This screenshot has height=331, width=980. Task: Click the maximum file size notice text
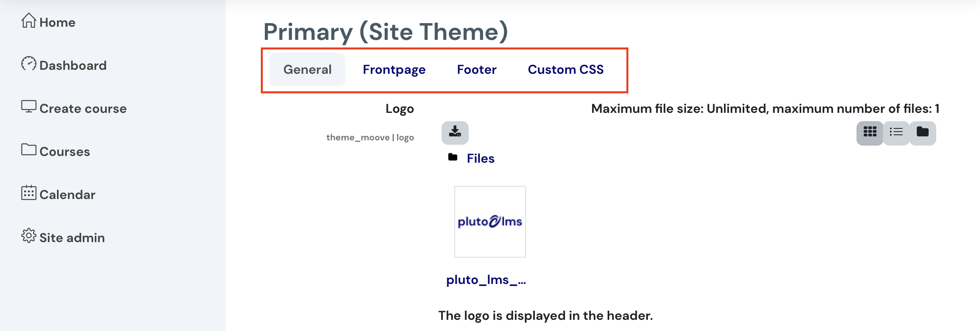pos(765,108)
